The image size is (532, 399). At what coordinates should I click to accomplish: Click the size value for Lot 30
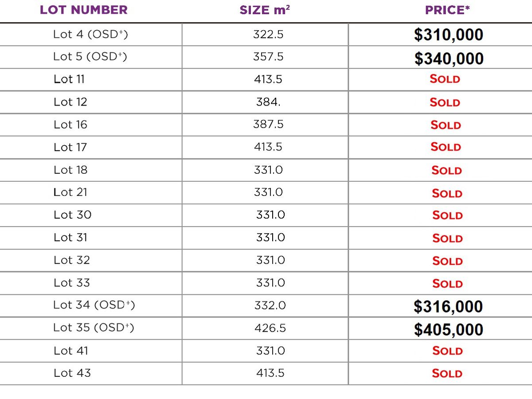click(x=270, y=215)
